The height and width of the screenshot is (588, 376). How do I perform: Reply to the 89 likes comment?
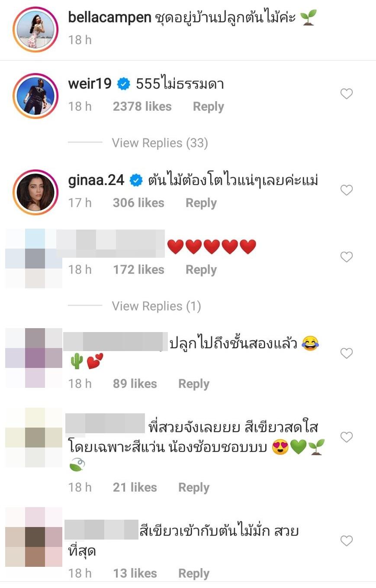click(x=193, y=384)
